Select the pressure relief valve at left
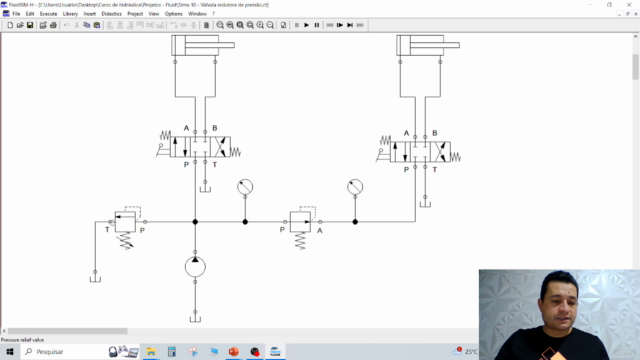Image resolution: width=640 pixels, height=360 pixels. (125, 222)
